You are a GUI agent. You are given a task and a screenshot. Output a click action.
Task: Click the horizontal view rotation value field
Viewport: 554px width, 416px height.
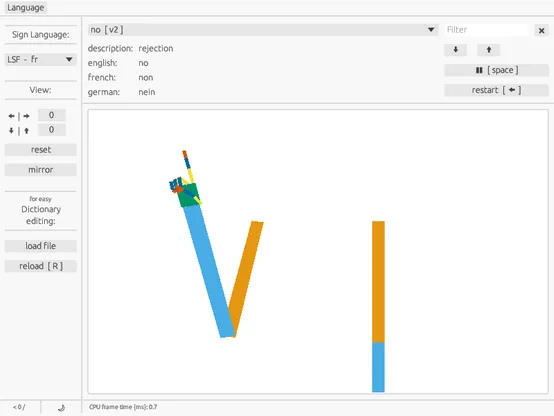pos(52,115)
